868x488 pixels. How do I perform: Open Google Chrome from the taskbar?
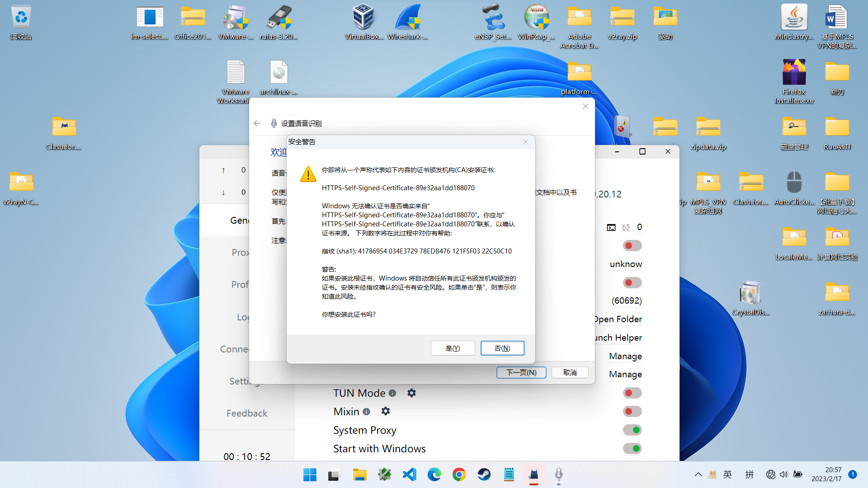459,474
